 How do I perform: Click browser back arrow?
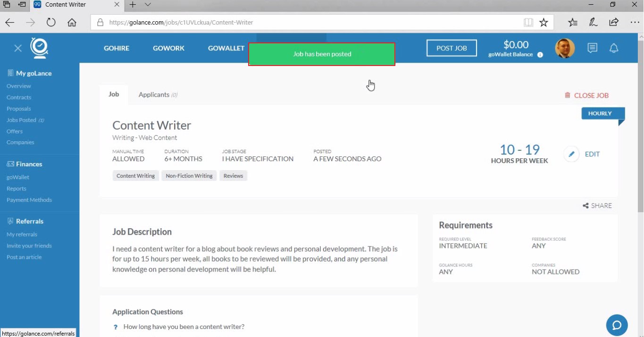tap(10, 22)
